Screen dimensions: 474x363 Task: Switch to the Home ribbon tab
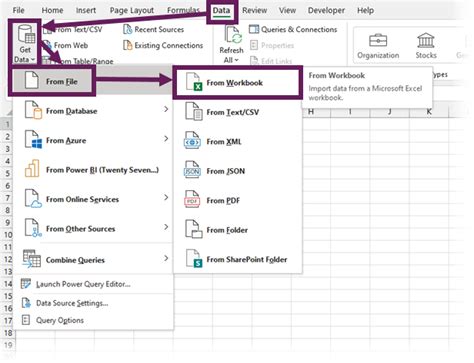tap(52, 10)
